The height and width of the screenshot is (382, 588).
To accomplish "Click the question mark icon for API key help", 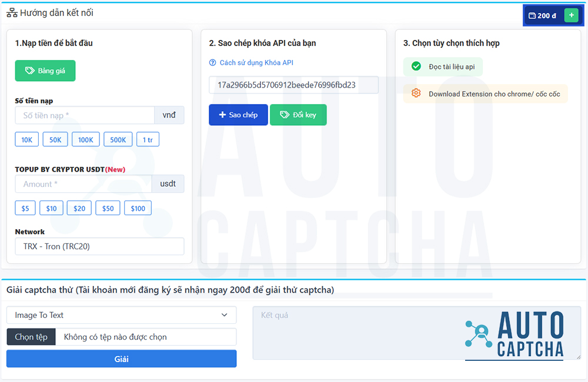I will 213,63.
